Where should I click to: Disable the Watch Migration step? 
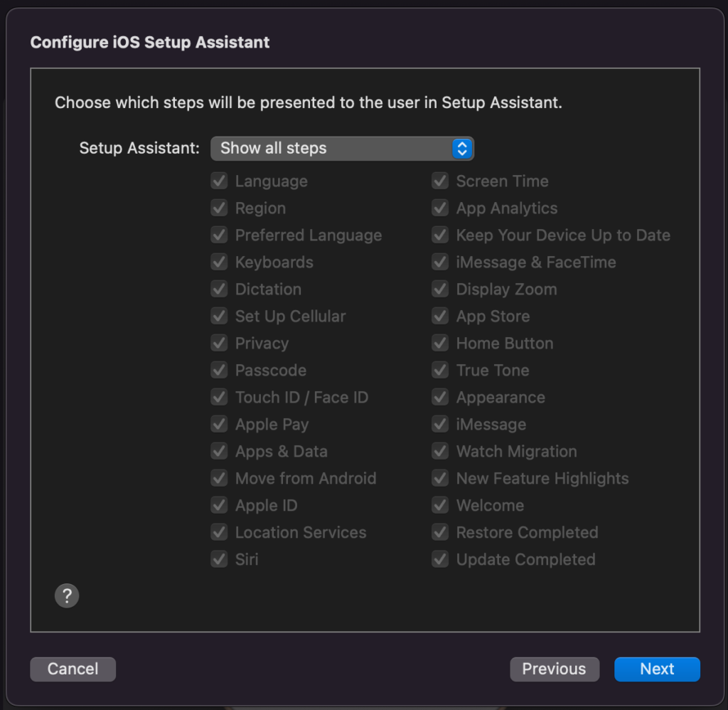click(439, 451)
